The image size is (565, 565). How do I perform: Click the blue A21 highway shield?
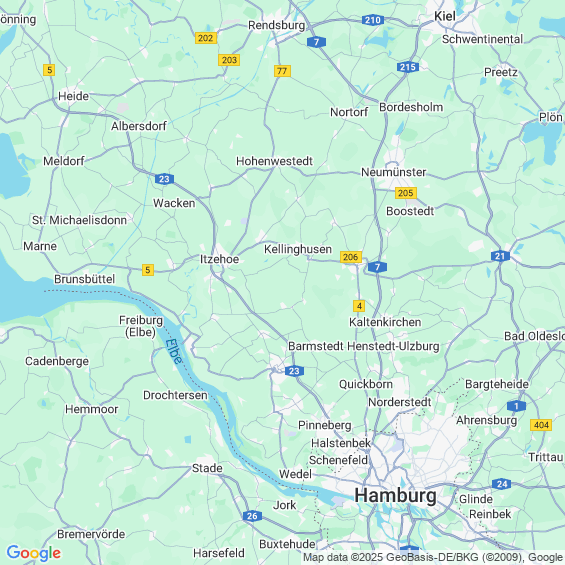(x=500, y=256)
